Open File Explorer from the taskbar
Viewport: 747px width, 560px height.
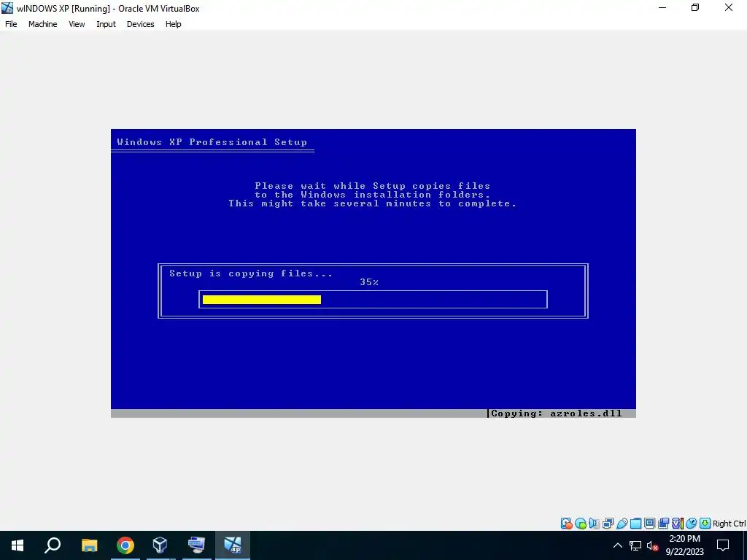click(x=89, y=545)
